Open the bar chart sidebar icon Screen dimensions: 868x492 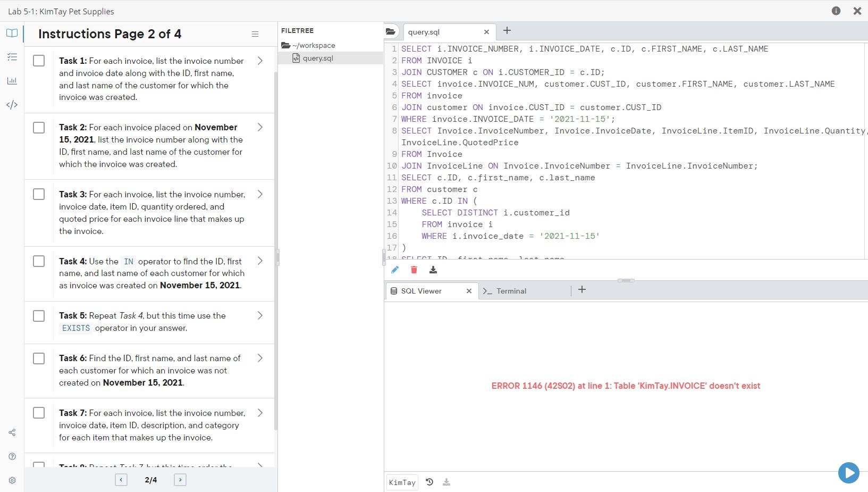[12, 81]
